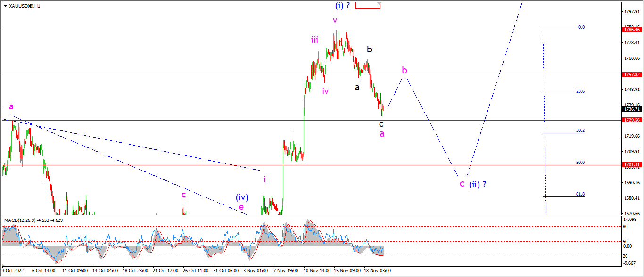
Task: Click the 1786.46 red price tag
Action: point(632,29)
